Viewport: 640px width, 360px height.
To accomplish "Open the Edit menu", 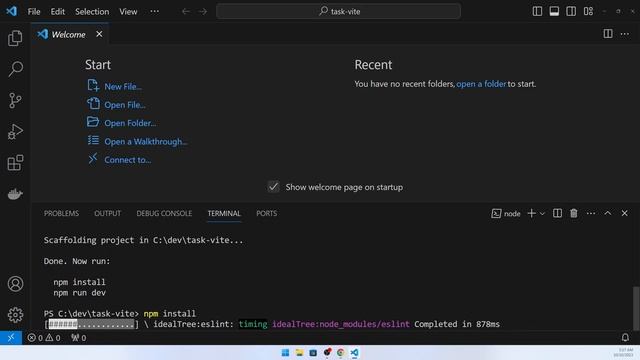I will (58, 11).
